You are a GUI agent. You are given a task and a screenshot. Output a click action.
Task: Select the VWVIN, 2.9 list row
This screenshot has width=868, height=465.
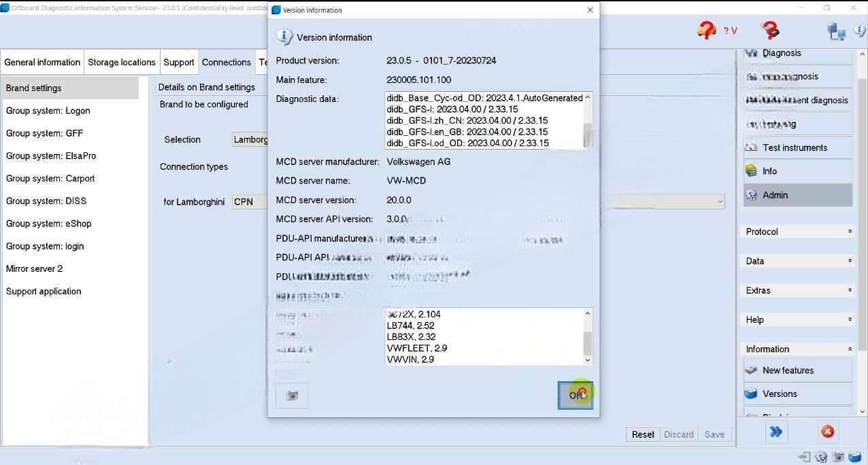pyautogui.click(x=410, y=360)
